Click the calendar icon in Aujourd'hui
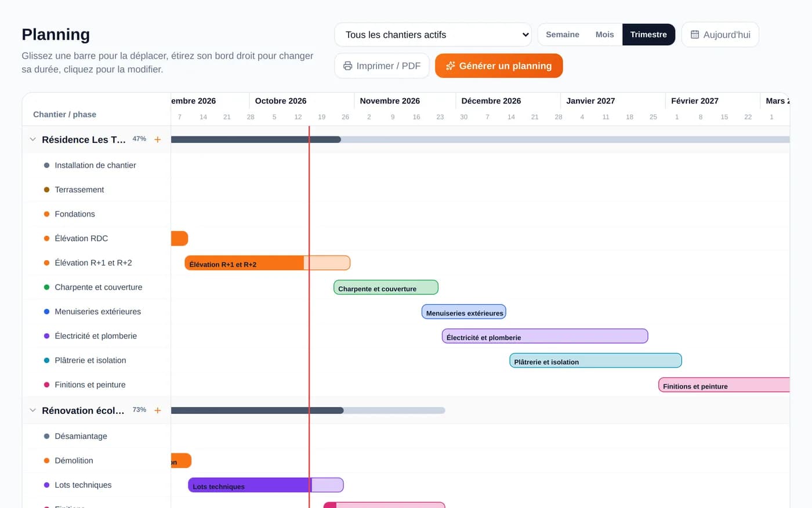Viewport: 812px width, 508px height. click(695, 34)
